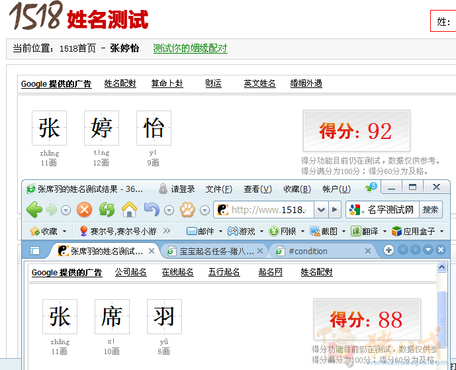The width and height of the screenshot is (456, 370).
Task: Click the tab list down arrow icon
Action: point(428,250)
